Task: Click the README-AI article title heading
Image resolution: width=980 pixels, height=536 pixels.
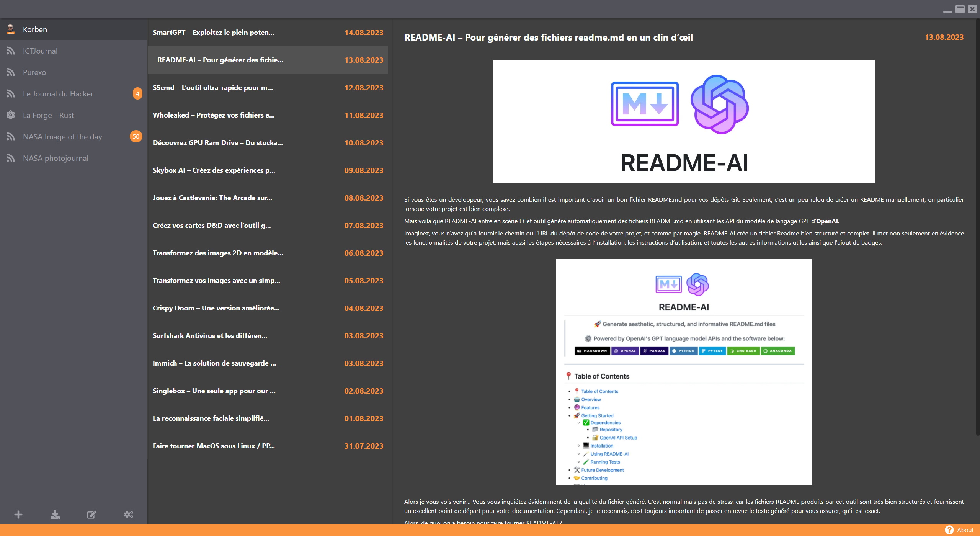Action: (x=548, y=38)
